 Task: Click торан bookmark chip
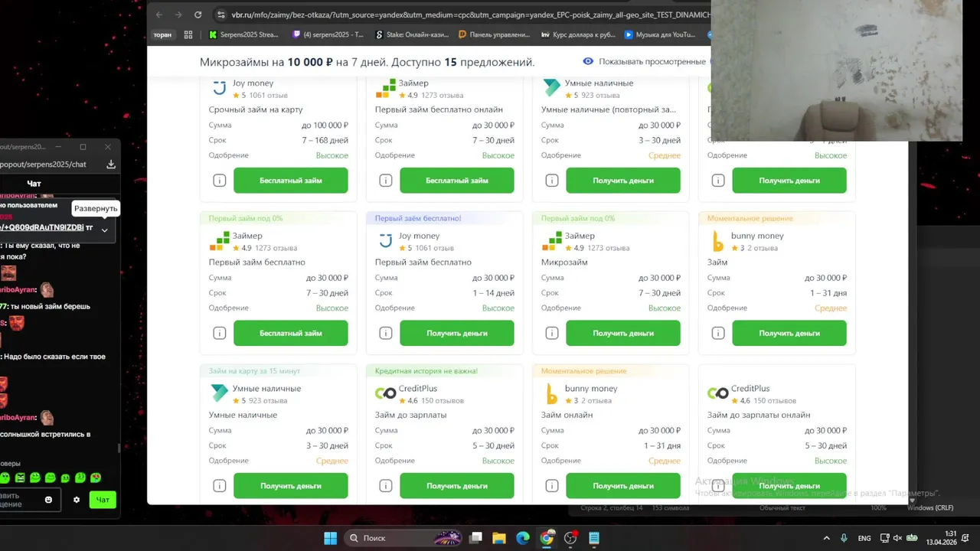click(162, 34)
